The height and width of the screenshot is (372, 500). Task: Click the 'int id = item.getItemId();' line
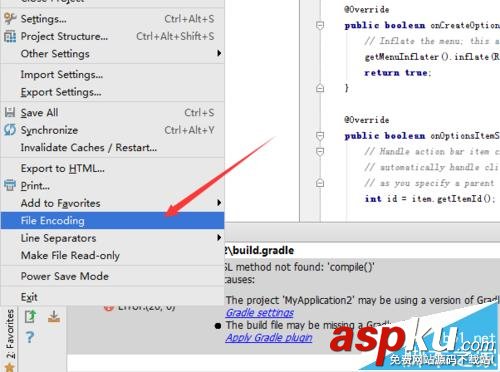[430, 199]
